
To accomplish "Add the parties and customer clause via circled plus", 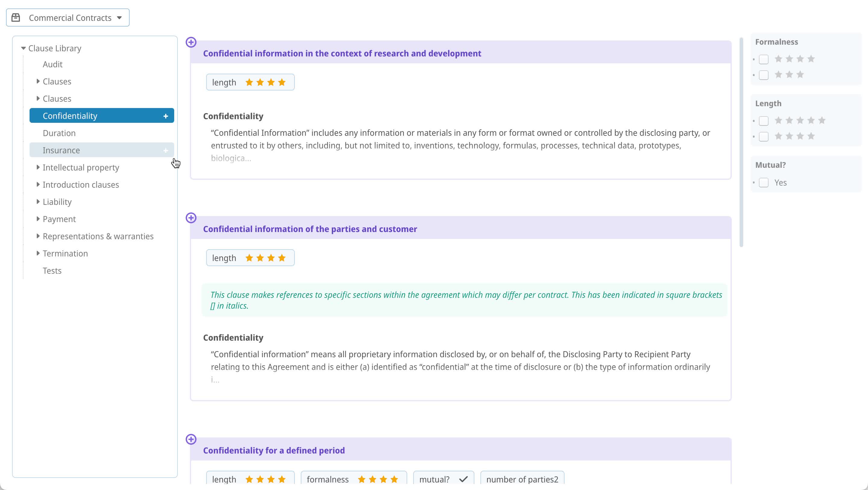I will [x=191, y=218].
